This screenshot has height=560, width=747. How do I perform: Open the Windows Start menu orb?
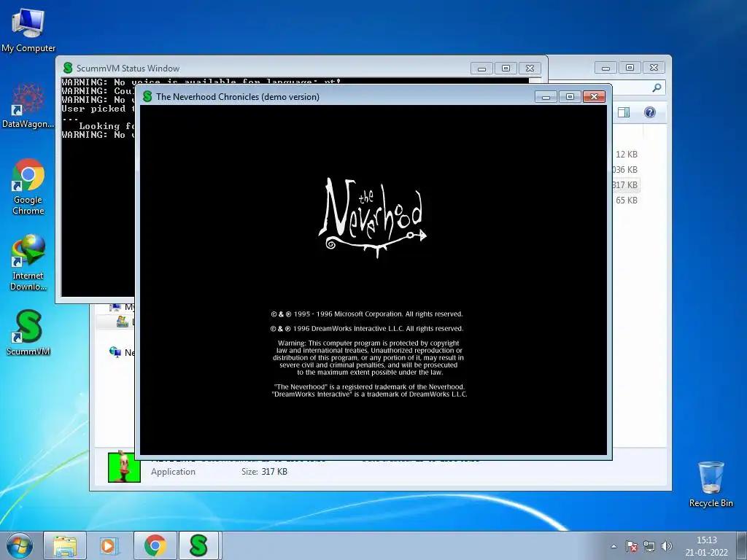pyautogui.click(x=19, y=545)
